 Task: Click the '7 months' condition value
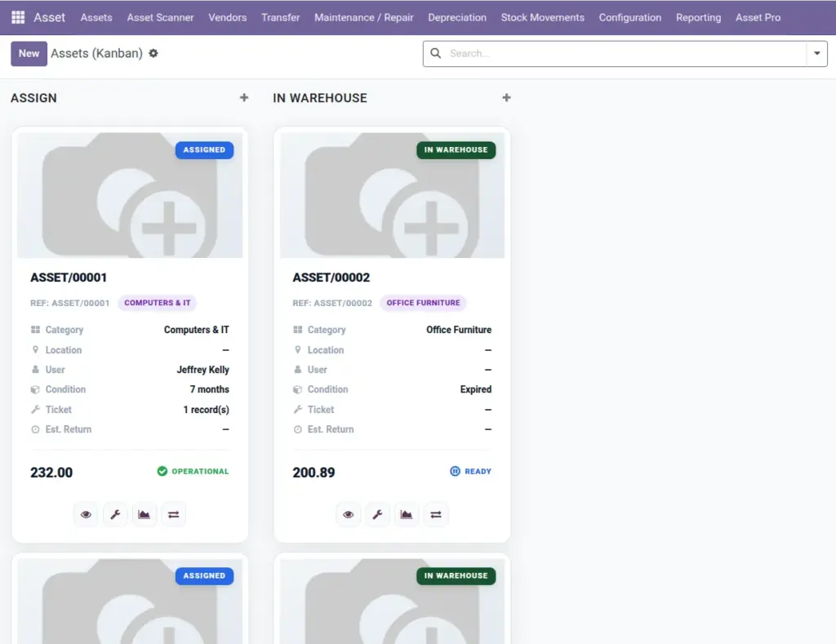click(210, 389)
